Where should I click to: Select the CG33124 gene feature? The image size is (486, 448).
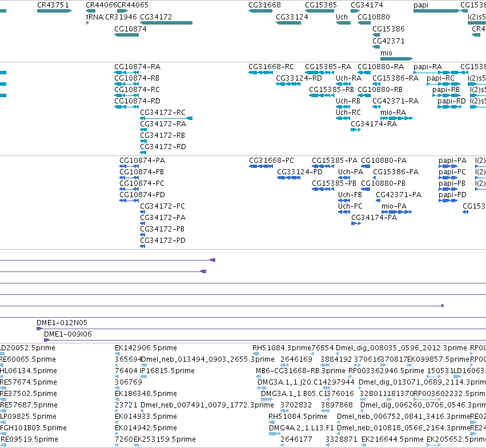(x=288, y=23)
